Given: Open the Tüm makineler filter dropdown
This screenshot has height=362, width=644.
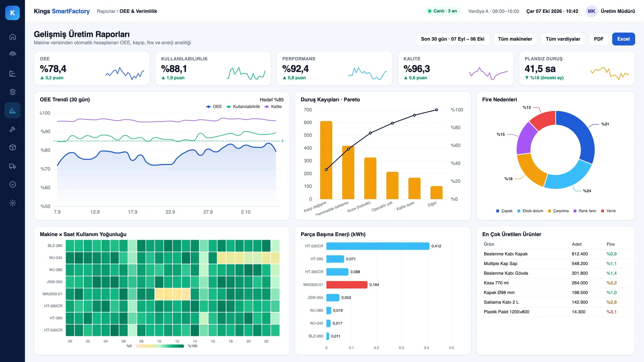Looking at the screenshot, I should point(515,39).
